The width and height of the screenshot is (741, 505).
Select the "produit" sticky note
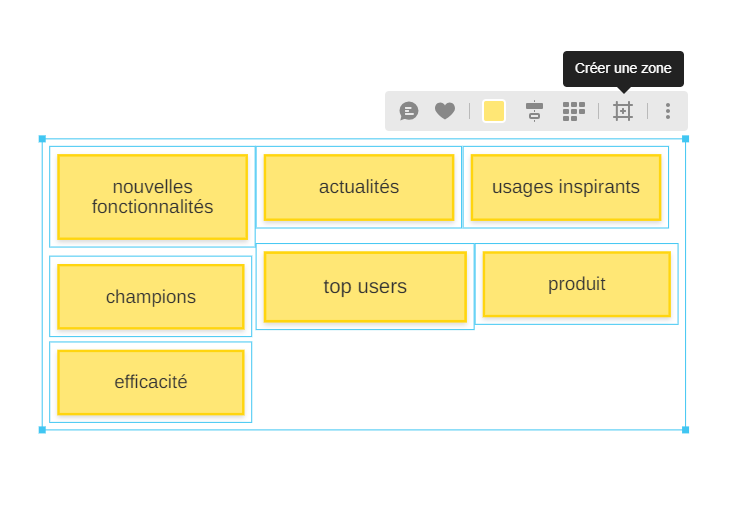click(577, 284)
